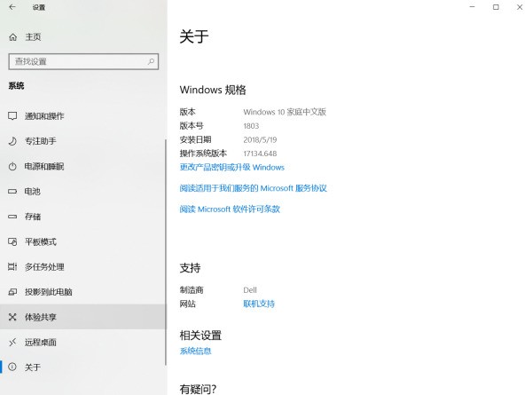
Task: Click the home icon next to 主页
Action: tap(13, 37)
